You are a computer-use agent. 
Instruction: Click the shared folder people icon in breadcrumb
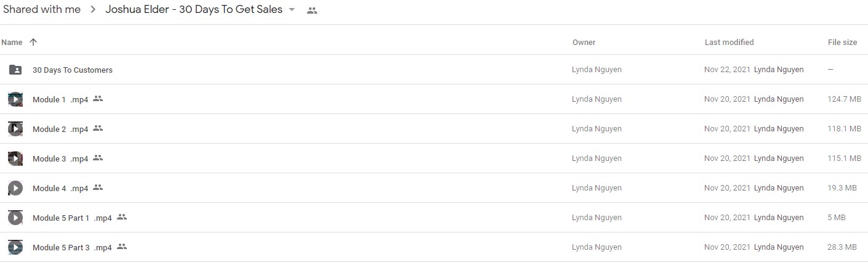pyautogui.click(x=312, y=10)
